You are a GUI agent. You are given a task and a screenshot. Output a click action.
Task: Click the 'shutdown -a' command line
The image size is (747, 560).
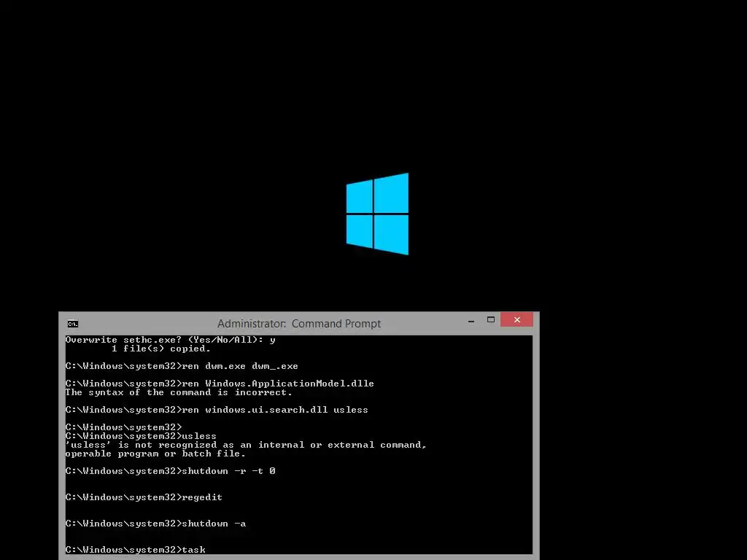156,524
